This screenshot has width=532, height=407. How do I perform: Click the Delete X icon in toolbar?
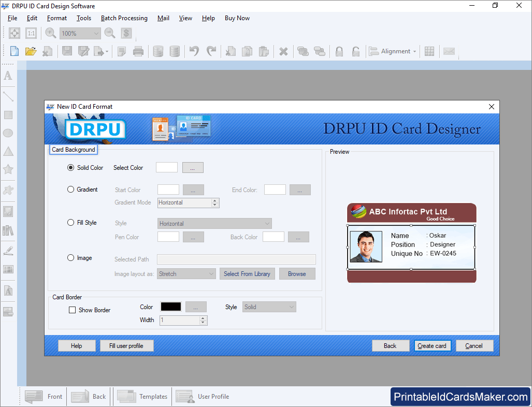283,52
